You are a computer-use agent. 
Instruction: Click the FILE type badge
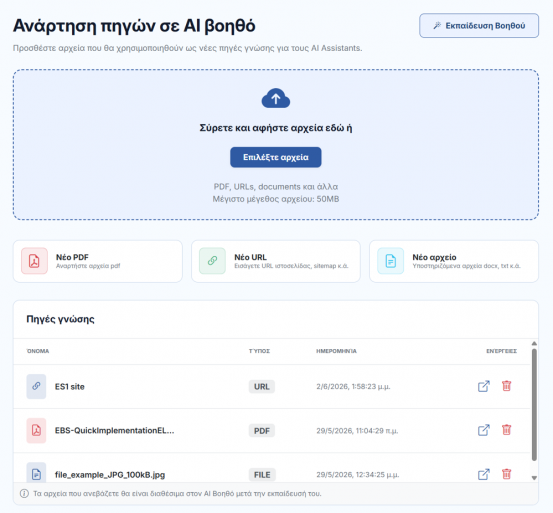pyautogui.click(x=262, y=475)
